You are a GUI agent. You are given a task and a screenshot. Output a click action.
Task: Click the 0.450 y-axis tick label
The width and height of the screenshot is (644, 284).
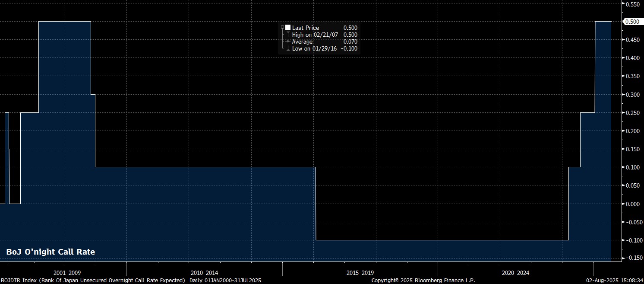point(634,40)
